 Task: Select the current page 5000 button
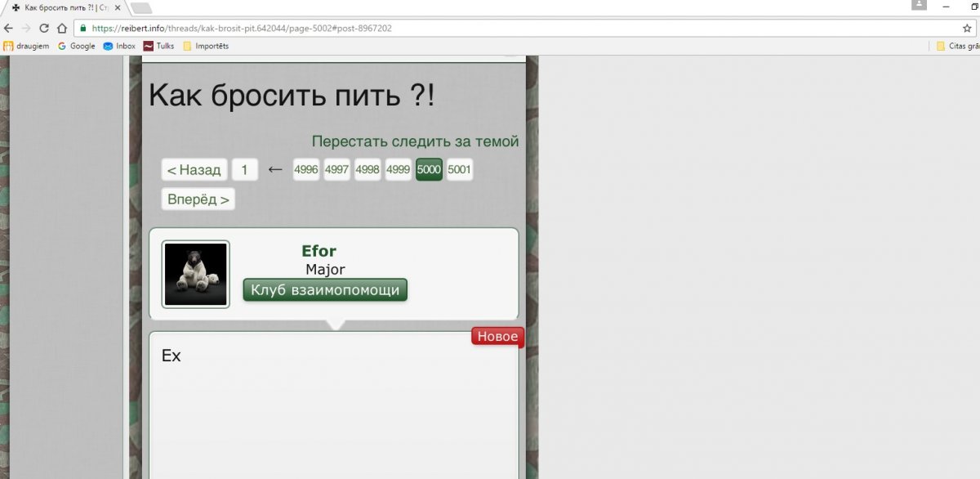pyautogui.click(x=429, y=170)
